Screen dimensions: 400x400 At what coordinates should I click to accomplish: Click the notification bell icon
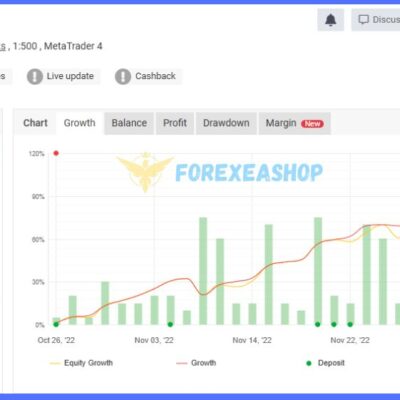pos(330,20)
